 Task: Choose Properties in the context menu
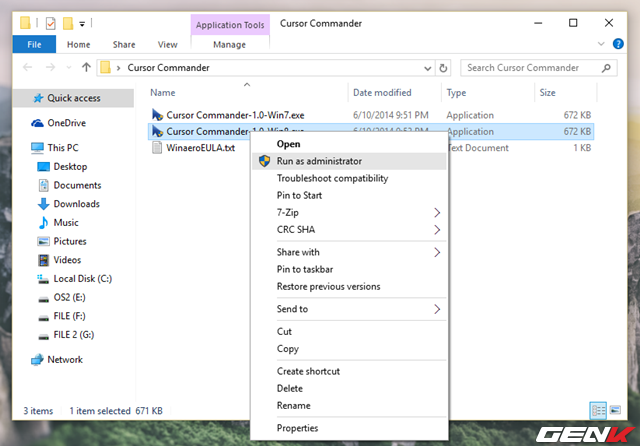(298, 428)
